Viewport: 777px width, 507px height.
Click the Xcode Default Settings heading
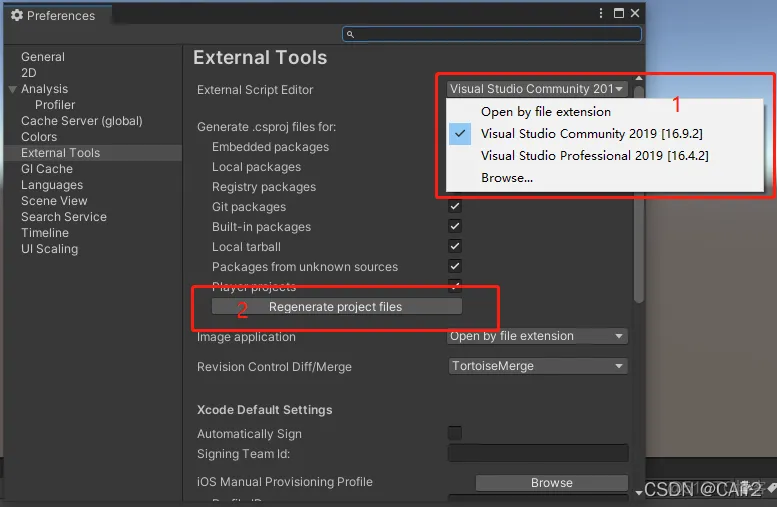pyautogui.click(x=265, y=410)
